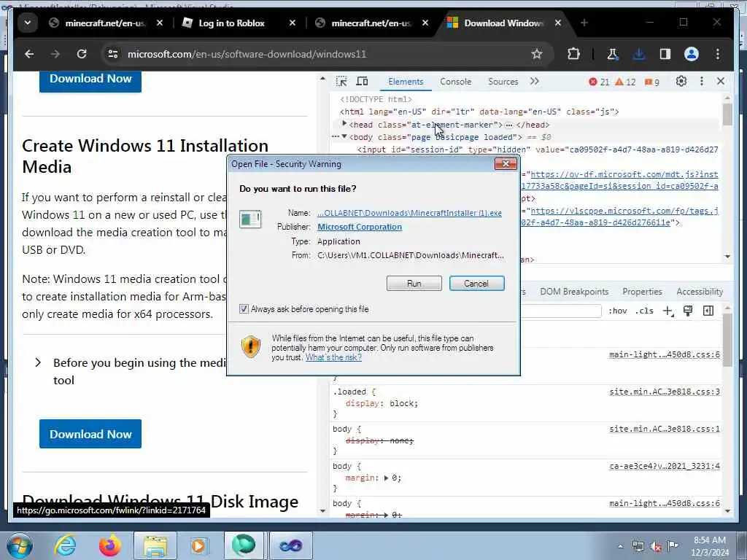Show hidden system tray icons arrow
747x560 pixels.
[620, 547]
